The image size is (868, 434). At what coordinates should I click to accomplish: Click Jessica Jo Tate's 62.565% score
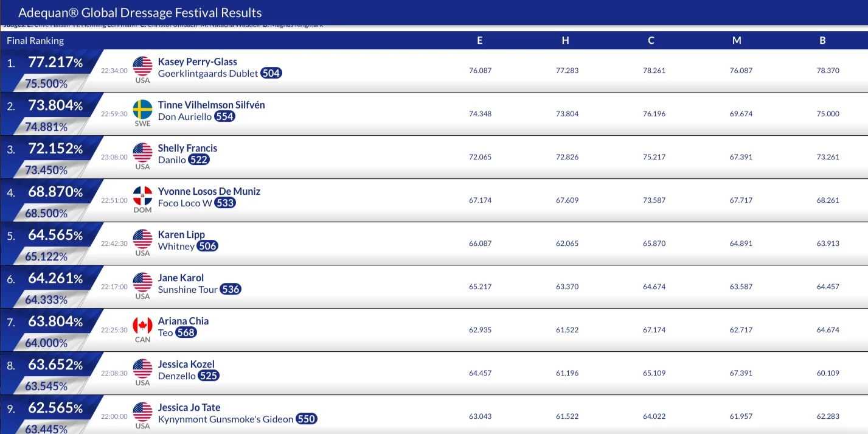(55, 408)
